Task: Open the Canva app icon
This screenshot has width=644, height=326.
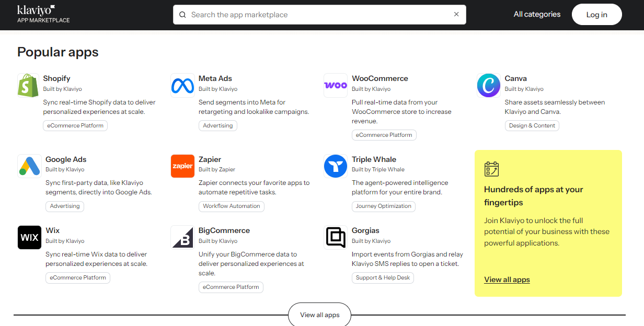Action: pyautogui.click(x=489, y=85)
